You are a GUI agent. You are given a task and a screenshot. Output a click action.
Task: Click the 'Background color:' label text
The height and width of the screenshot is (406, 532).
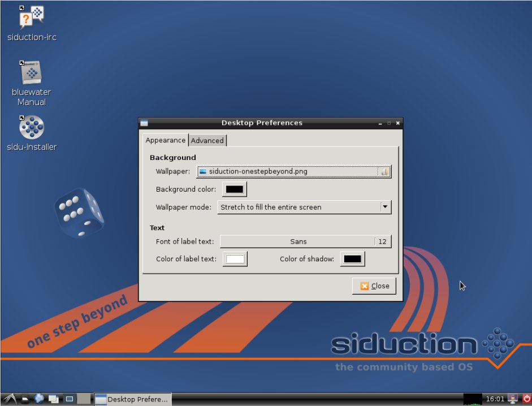(x=186, y=189)
